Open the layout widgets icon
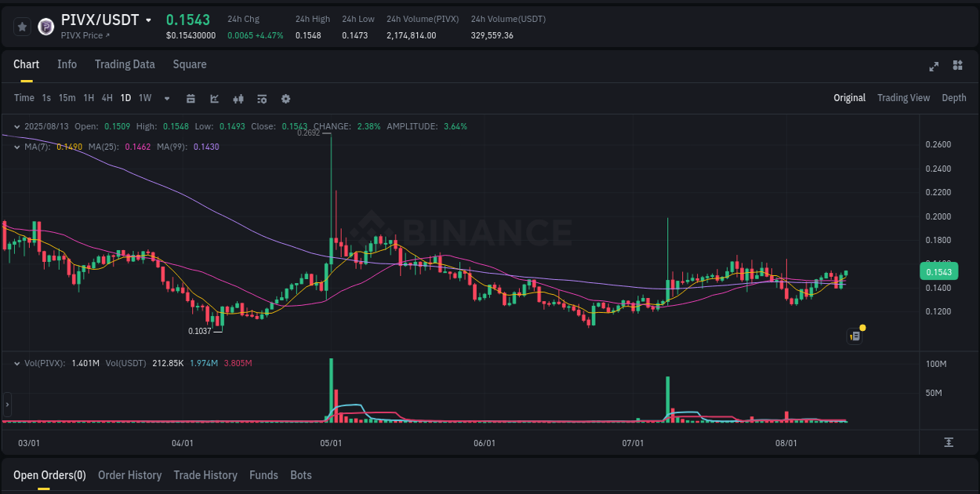 pos(957,67)
